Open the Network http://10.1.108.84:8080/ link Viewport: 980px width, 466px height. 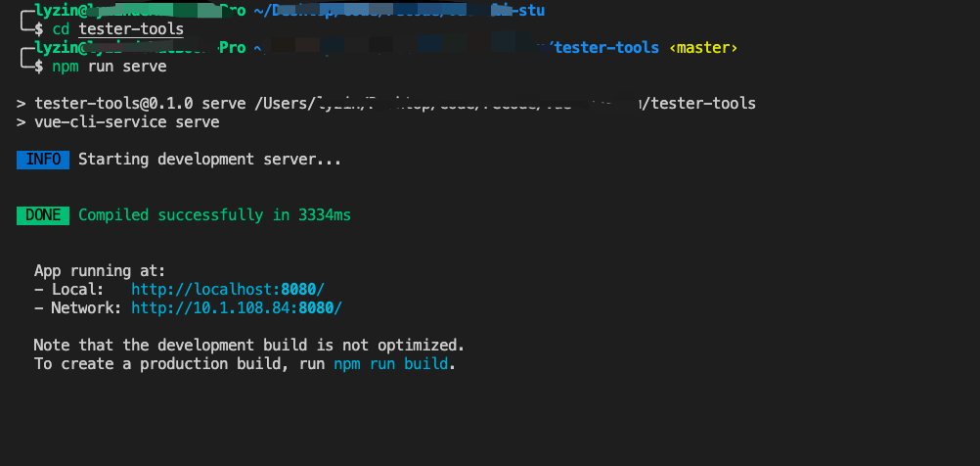click(x=237, y=307)
